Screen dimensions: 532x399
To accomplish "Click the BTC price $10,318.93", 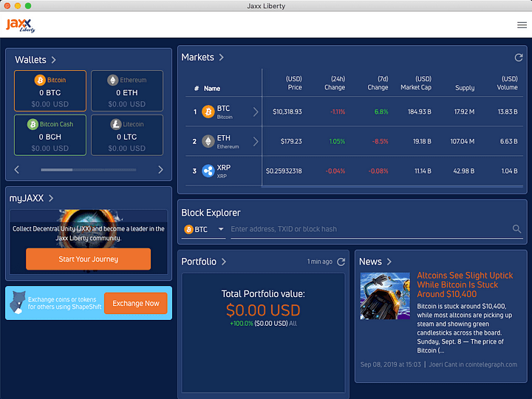I will click(x=287, y=112).
